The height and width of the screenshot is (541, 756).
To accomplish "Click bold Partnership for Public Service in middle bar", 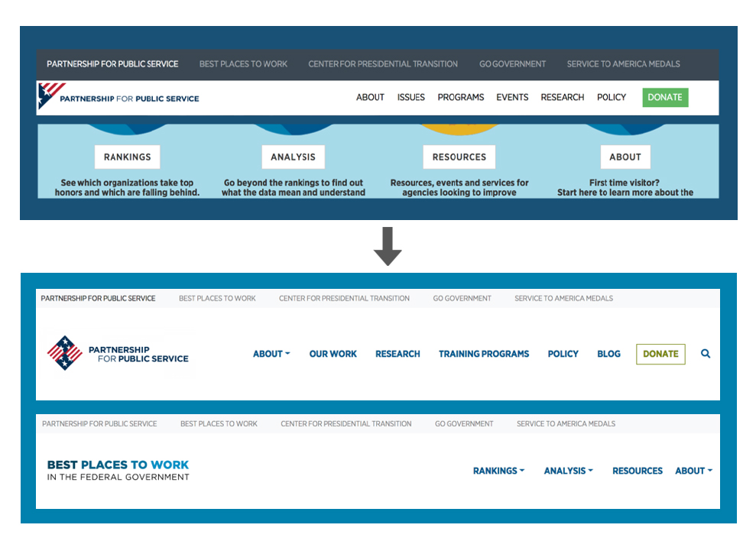I will point(98,299).
